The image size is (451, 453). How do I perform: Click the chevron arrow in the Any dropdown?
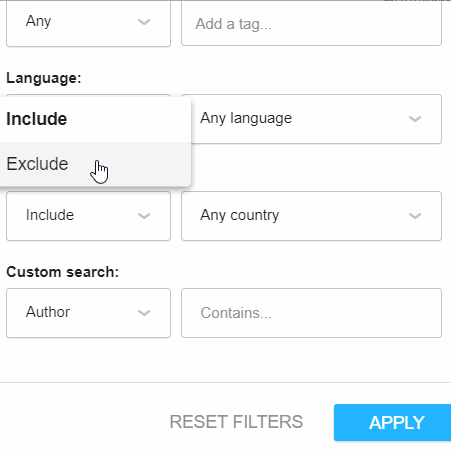coord(144,22)
